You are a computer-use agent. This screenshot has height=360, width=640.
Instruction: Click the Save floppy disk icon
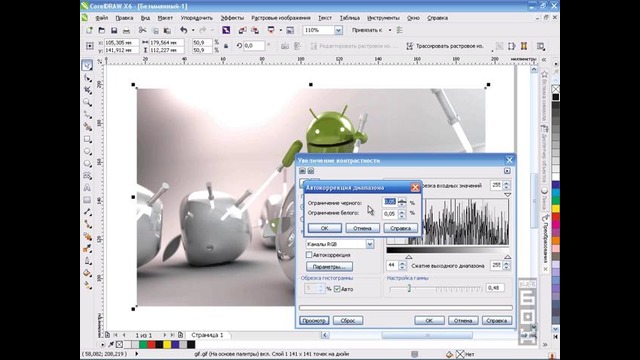pyautogui.click(x=114, y=30)
